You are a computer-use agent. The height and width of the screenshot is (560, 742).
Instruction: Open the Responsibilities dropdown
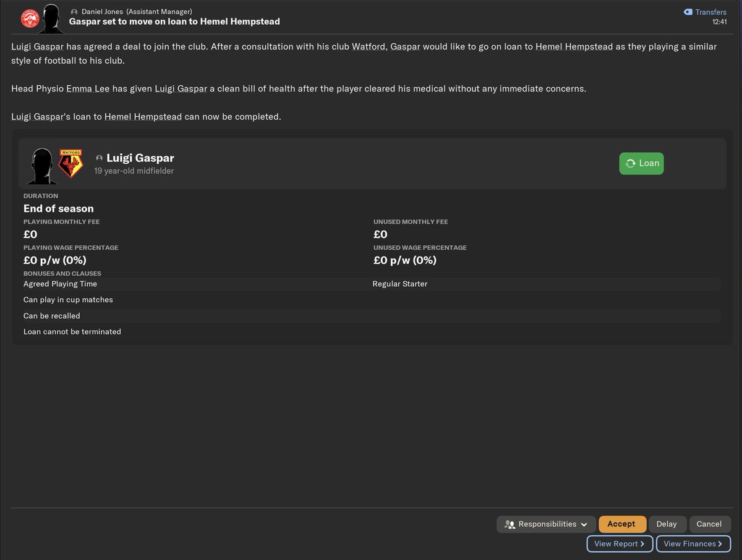pyautogui.click(x=546, y=524)
